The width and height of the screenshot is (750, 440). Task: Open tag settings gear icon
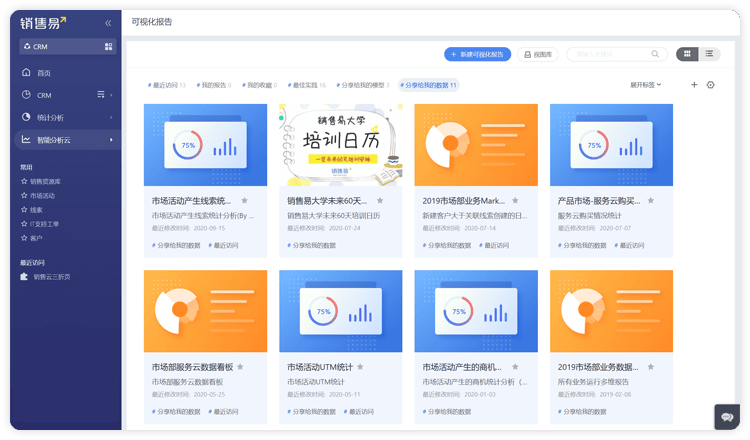click(711, 85)
